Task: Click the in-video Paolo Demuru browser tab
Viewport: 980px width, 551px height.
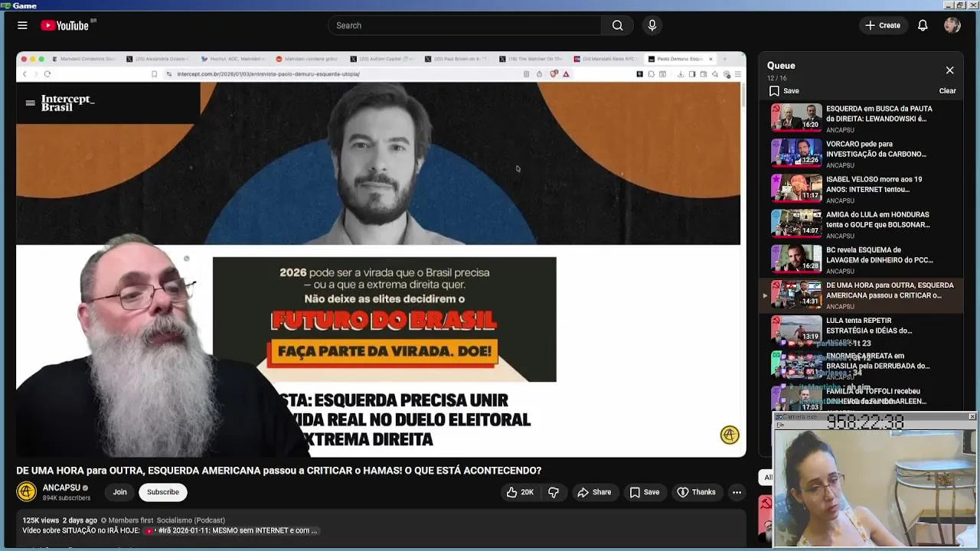Action: (678, 59)
